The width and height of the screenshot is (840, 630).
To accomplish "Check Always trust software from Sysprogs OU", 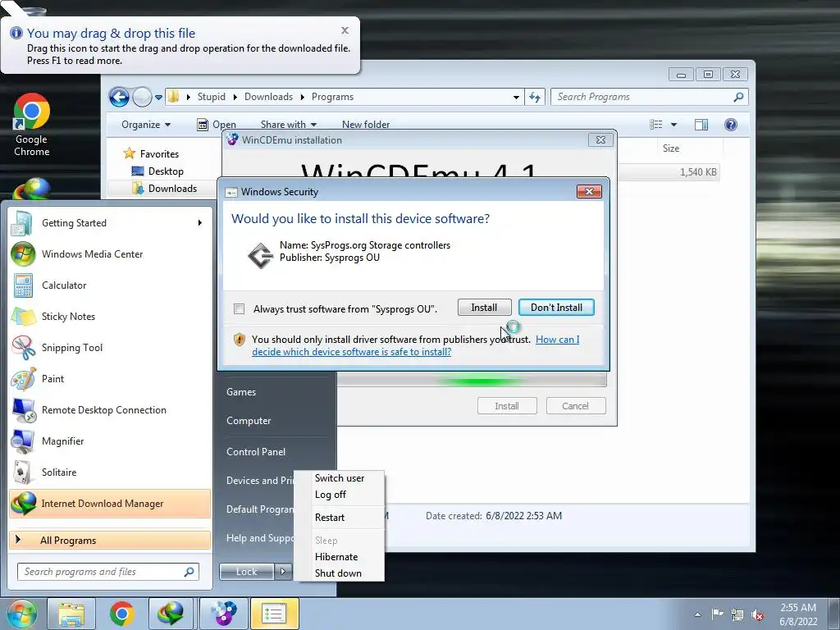I will point(239,308).
